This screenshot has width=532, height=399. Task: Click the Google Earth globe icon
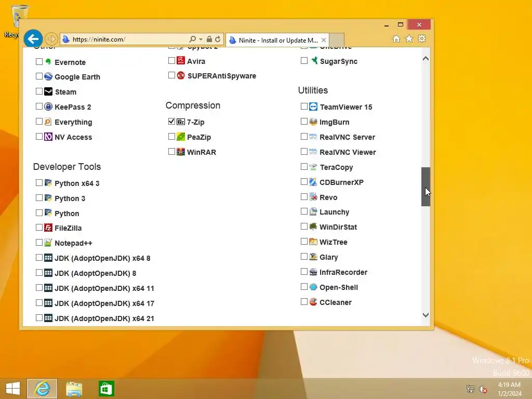pos(48,77)
